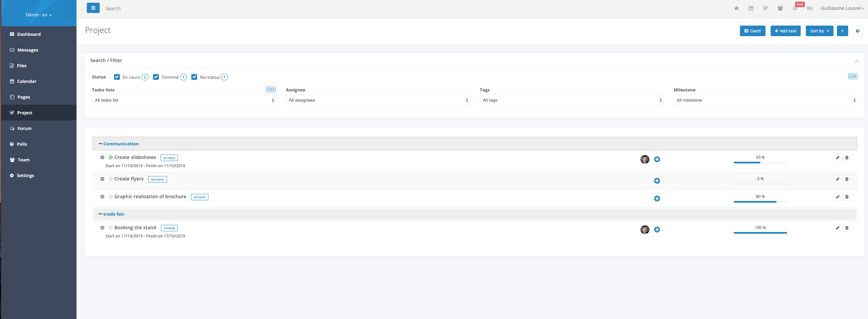Click the hamburger menu toggle button

tap(93, 8)
